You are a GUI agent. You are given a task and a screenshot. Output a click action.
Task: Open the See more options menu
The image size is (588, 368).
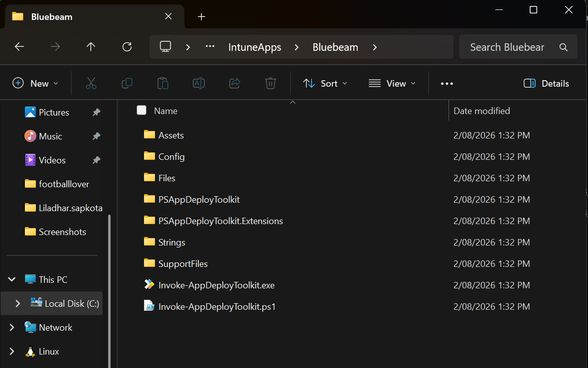(x=447, y=84)
